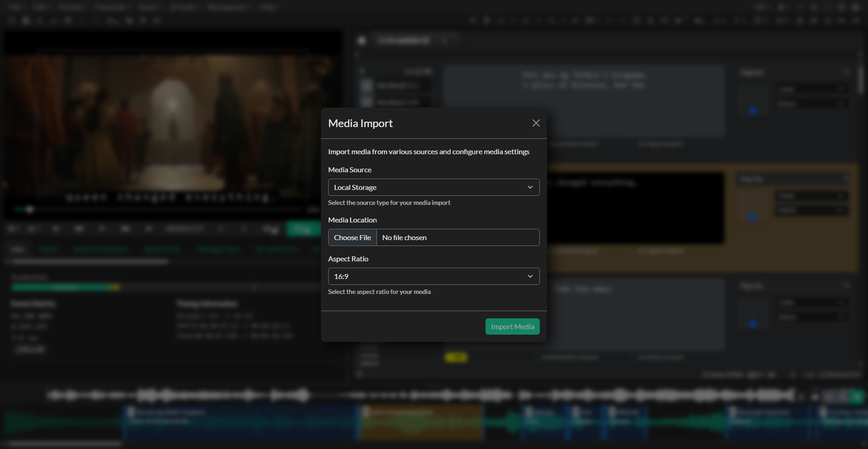The width and height of the screenshot is (868, 449).
Task: Click the leftmost control icon under the preview slider
Action: point(12,229)
